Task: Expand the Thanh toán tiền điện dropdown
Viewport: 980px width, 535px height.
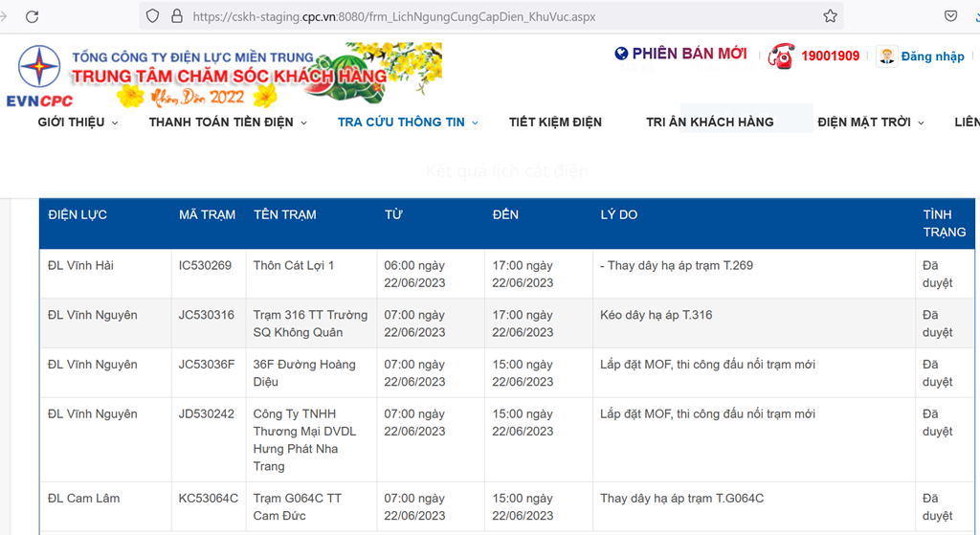Action: pyautogui.click(x=228, y=123)
